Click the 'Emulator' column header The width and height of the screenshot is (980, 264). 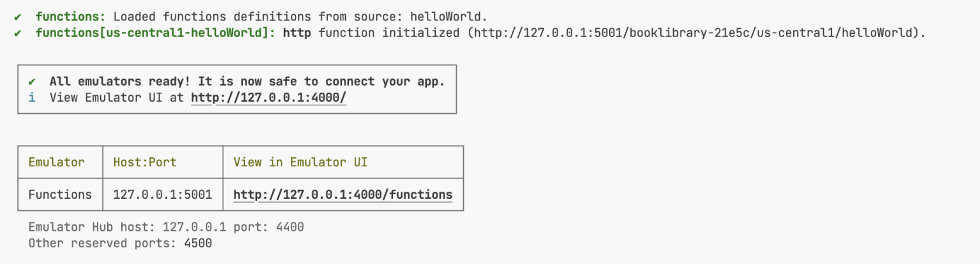tap(56, 162)
